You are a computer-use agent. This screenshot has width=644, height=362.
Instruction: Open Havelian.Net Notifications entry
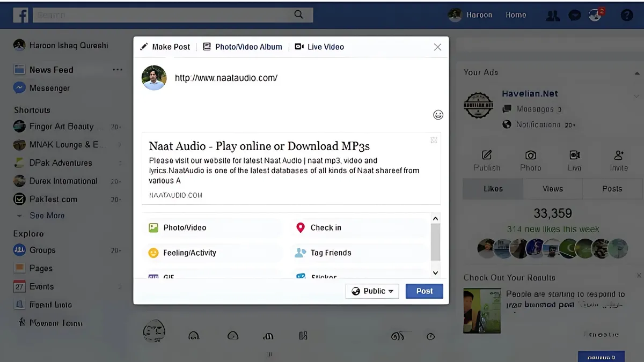point(539,124)
